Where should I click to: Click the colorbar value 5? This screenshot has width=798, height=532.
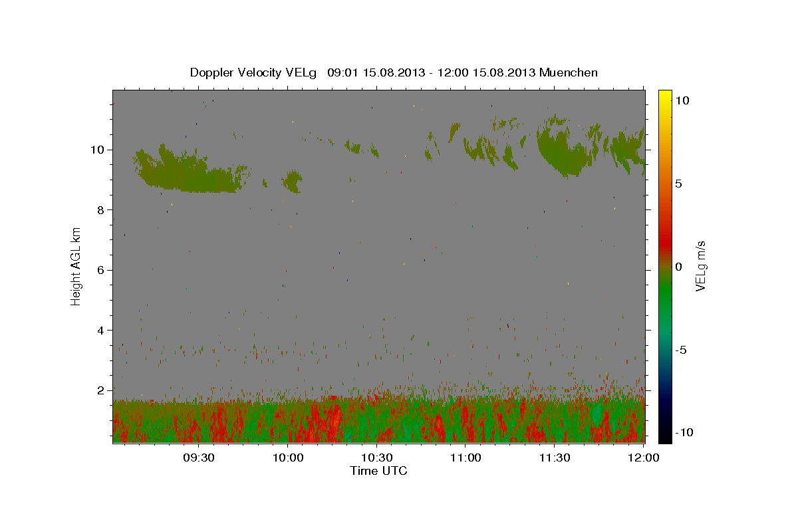tap(679, 183)
